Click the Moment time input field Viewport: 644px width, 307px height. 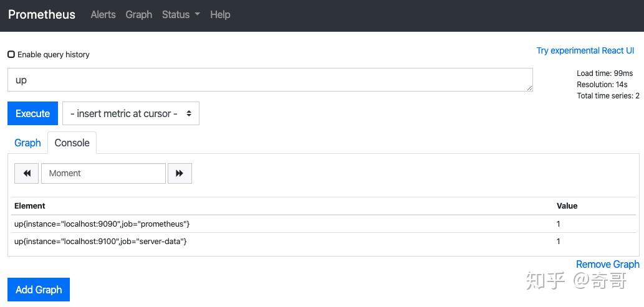point(103,173)
